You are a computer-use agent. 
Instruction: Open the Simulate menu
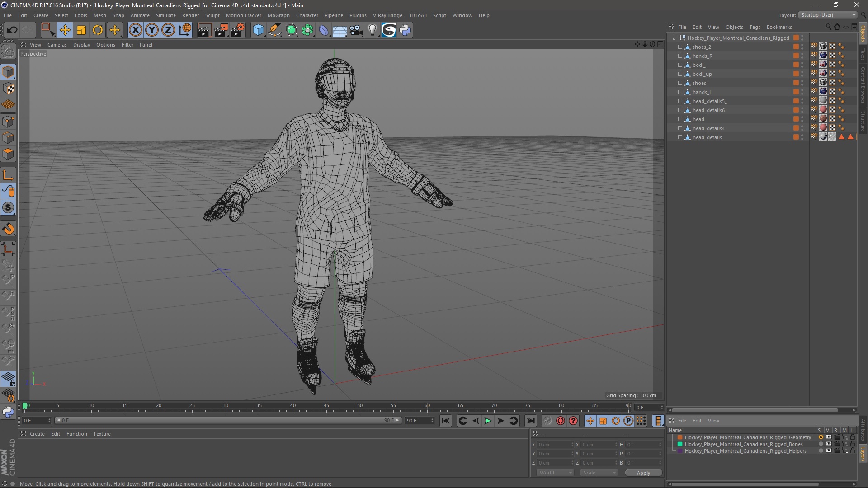tap(166, 15)
